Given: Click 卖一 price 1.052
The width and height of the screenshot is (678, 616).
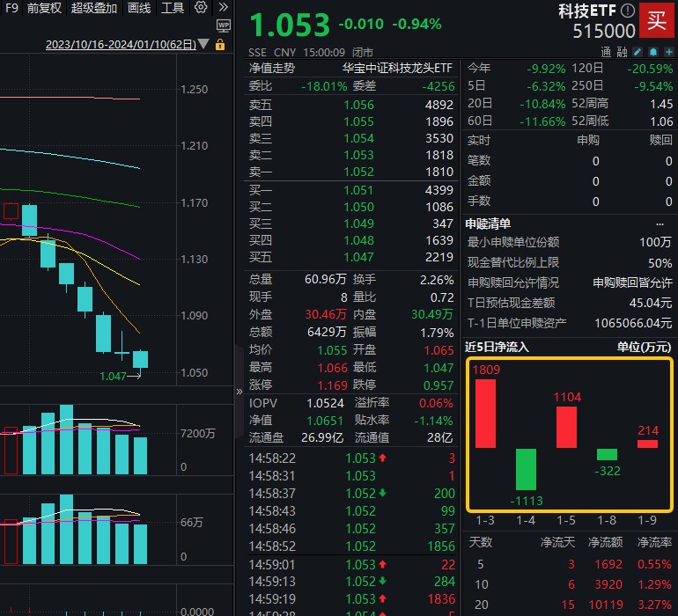Looking at the screenshot, I should [359, 172].
